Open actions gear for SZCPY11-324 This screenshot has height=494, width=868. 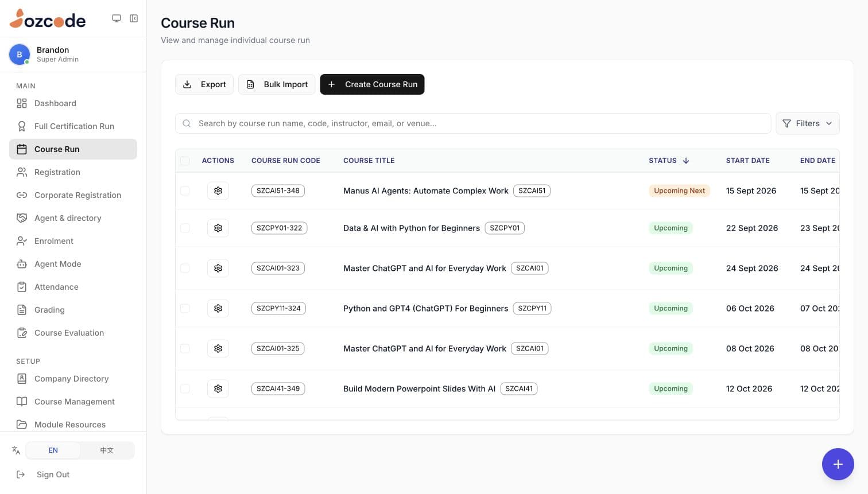[218, 308]
